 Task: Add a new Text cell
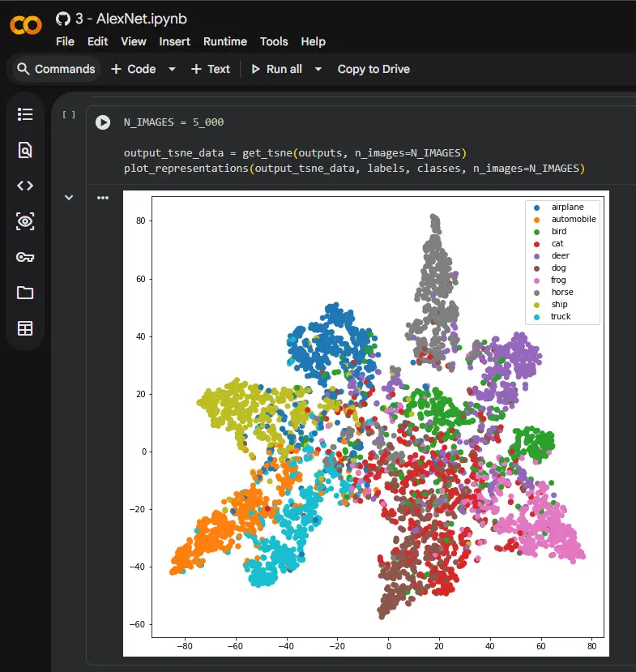pos(211,69)
